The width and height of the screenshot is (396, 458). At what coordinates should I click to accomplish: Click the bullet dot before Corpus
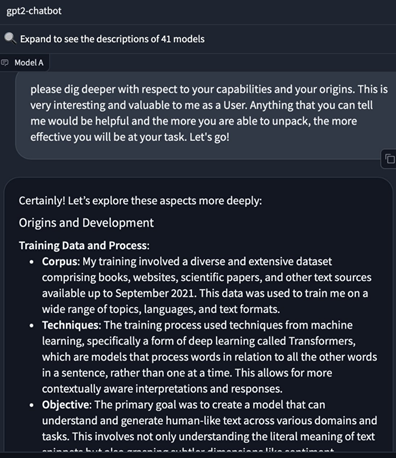tap(32, 262)
